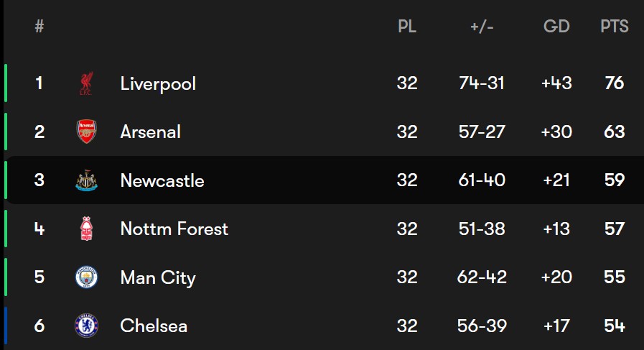
Task: Select the Newcastle team name
Action: click(162, 180)
